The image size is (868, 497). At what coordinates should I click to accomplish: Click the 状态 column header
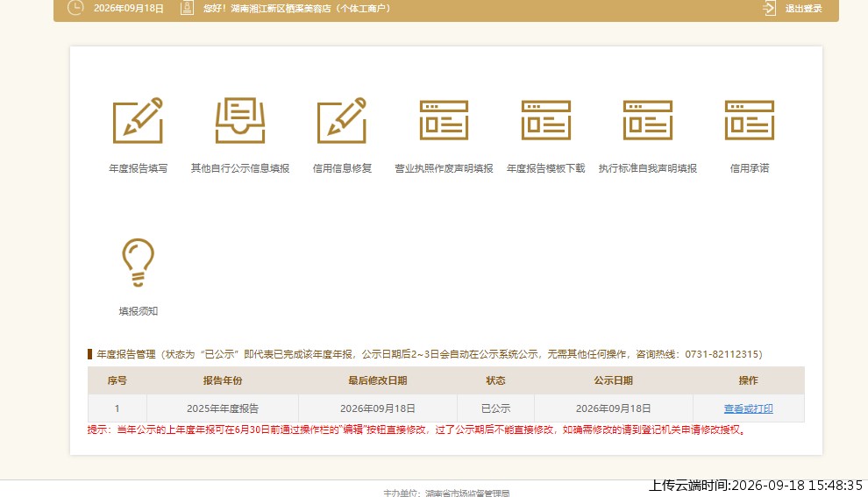click(495, 380)
